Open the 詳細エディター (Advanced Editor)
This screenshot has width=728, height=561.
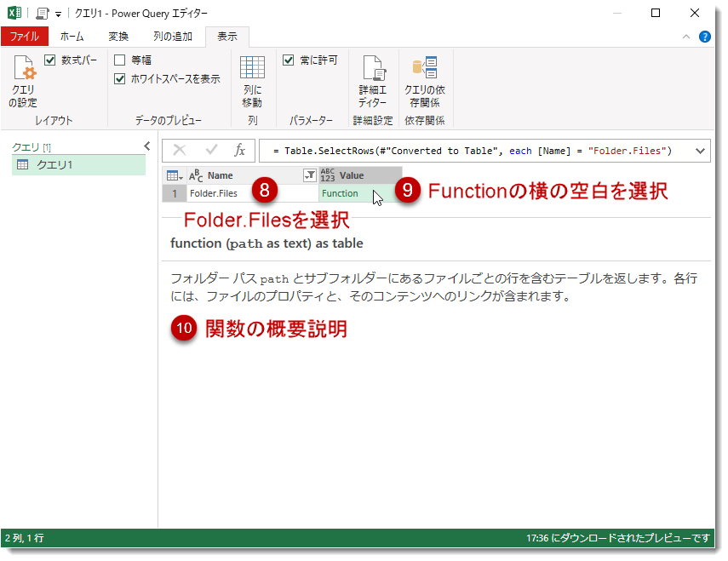(374, 77)
